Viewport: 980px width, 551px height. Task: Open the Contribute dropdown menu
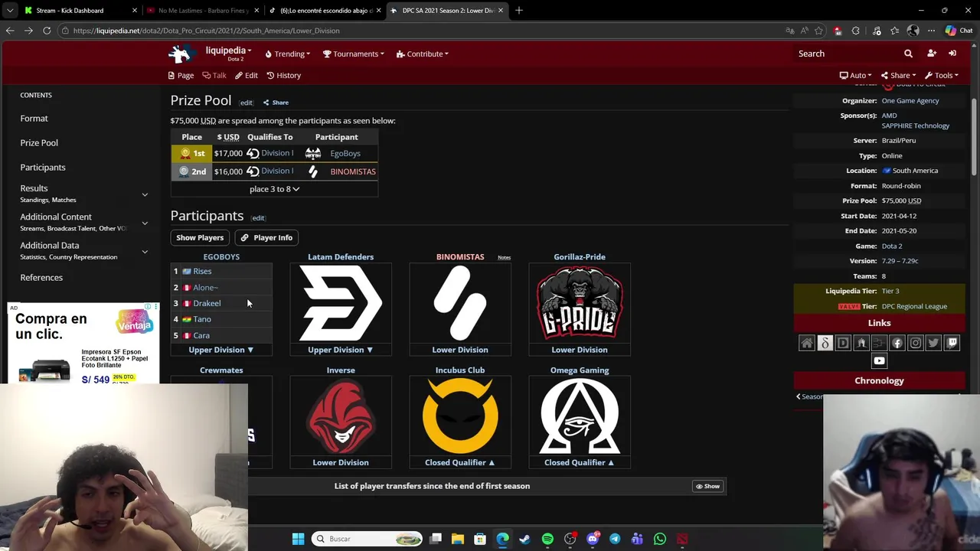click(x=423, y=54)
